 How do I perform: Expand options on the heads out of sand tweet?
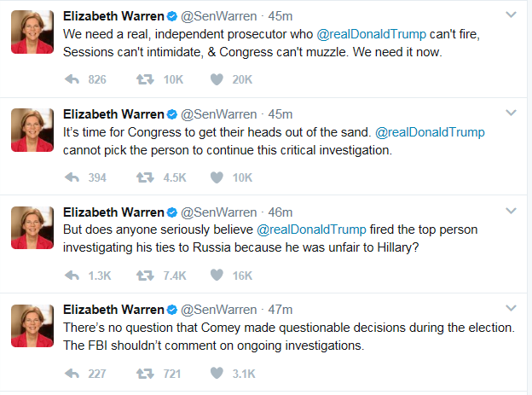(511, 113)
